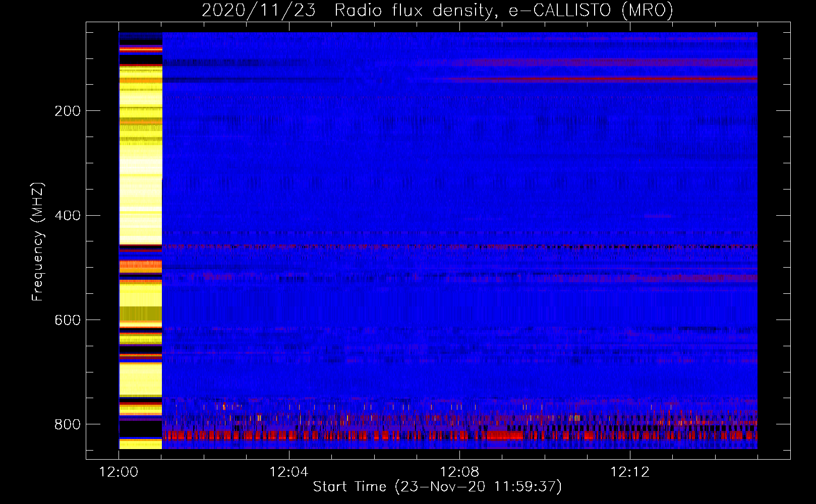Click the '12:12' time tick label

630,472
